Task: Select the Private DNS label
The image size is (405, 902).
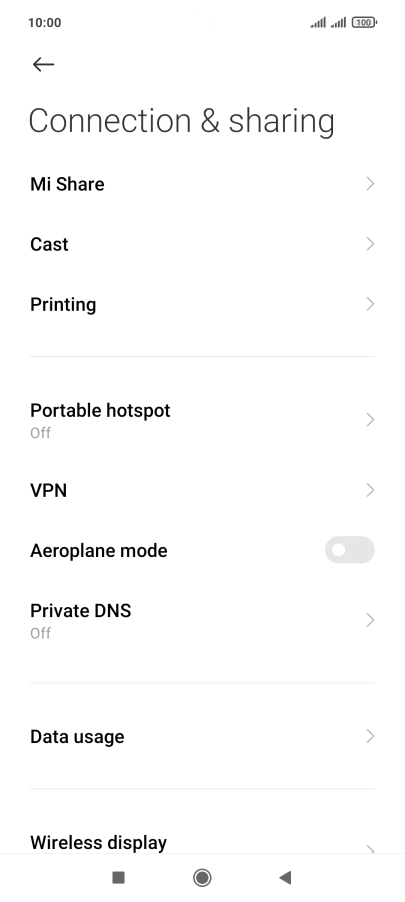Action: point(81,610)
